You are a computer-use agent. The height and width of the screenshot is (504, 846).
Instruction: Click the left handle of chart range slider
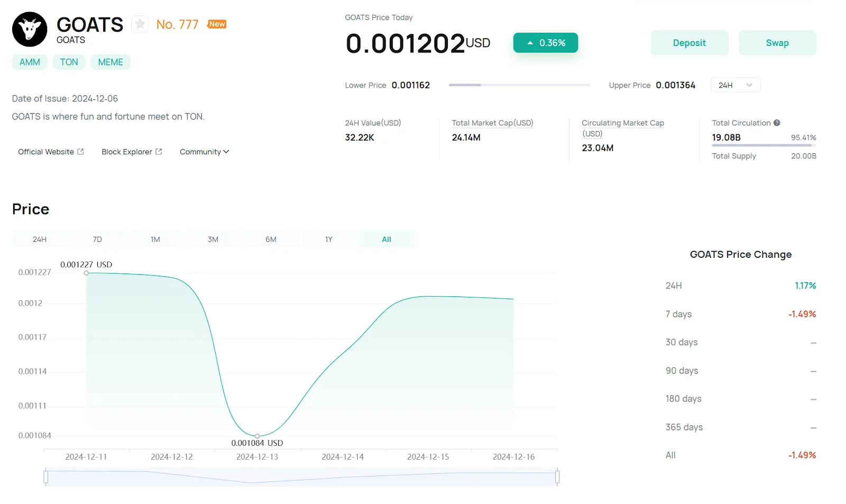(46, 478)
